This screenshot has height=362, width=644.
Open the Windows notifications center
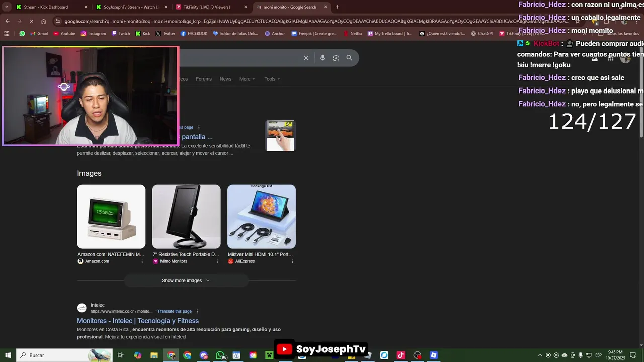pos(633,355)
